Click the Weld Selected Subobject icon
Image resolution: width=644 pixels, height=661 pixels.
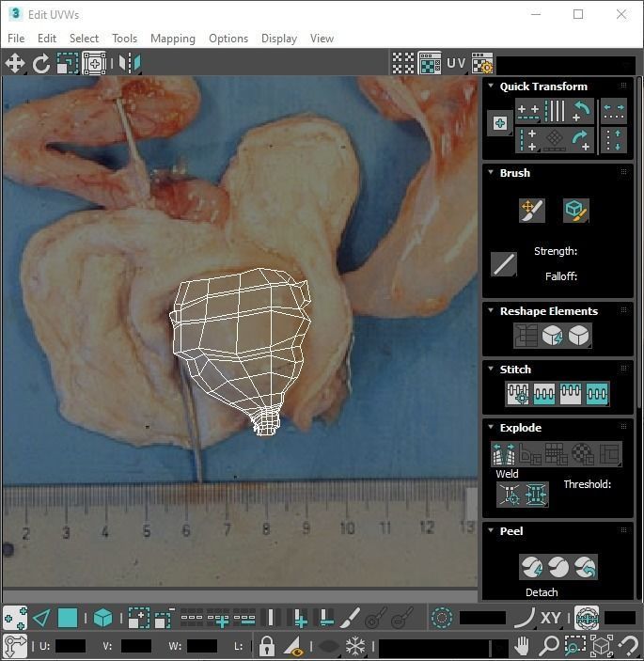(536, 495)
